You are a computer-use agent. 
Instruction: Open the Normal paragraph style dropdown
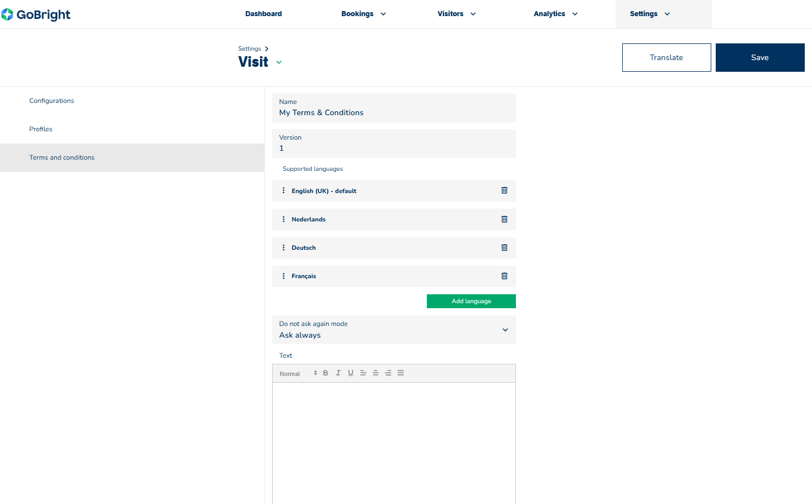(x=298, y=373)
